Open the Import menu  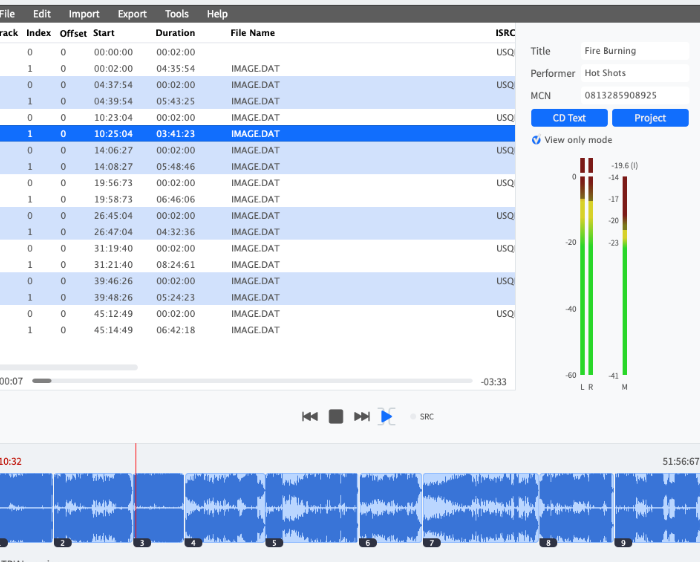[x=84, y=14]
